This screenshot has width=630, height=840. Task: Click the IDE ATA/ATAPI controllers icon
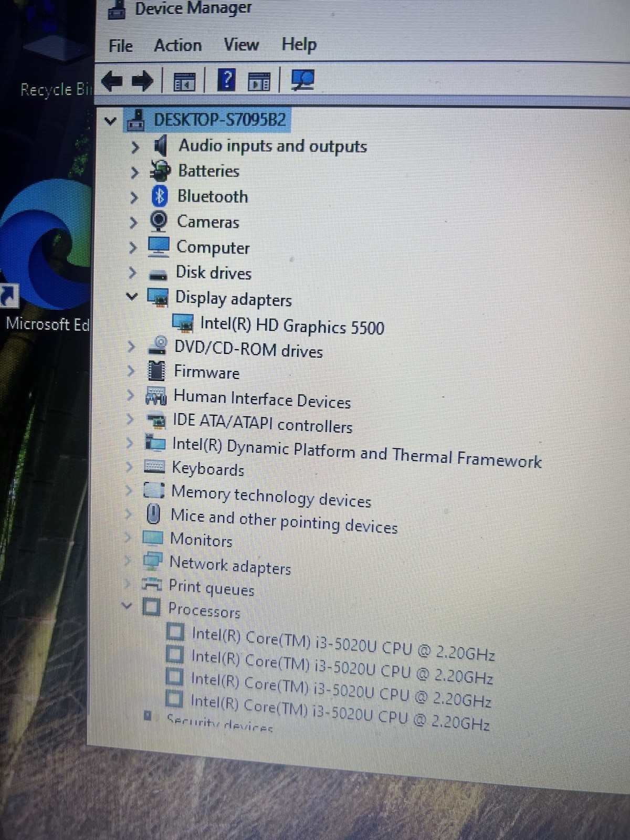(155, 420)
